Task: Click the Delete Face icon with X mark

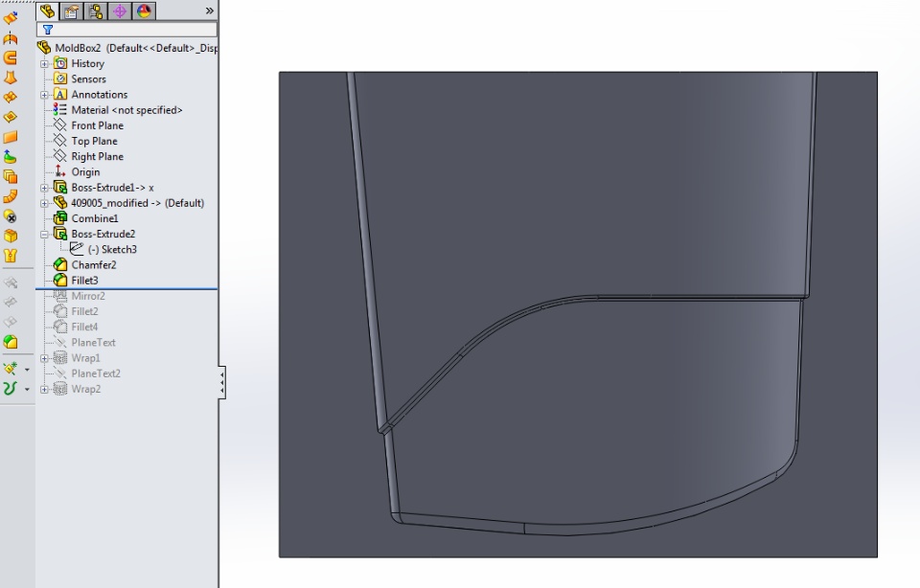Action: (x=11, y=216)
